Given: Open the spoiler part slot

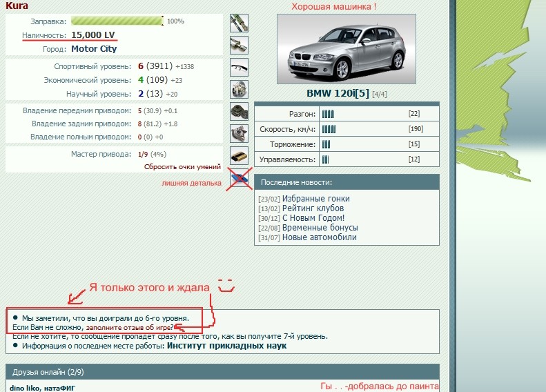Looking at the screenshot, I should 240,67.
